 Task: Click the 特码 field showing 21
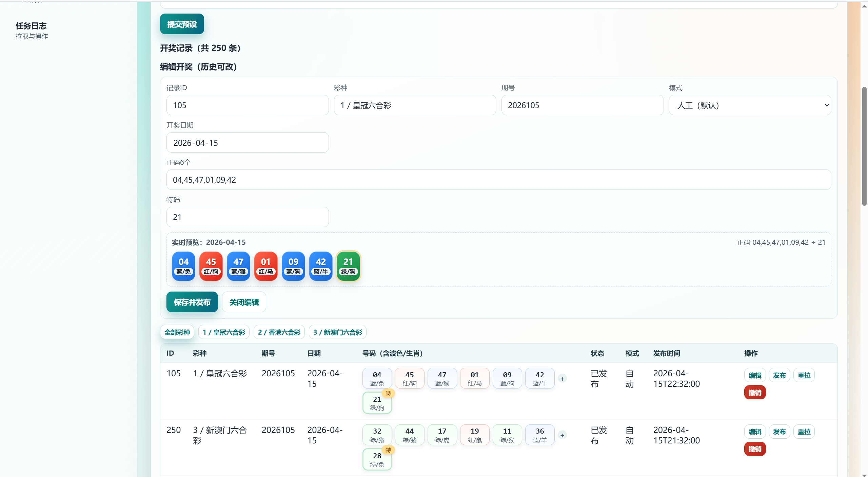click(247, 217)
